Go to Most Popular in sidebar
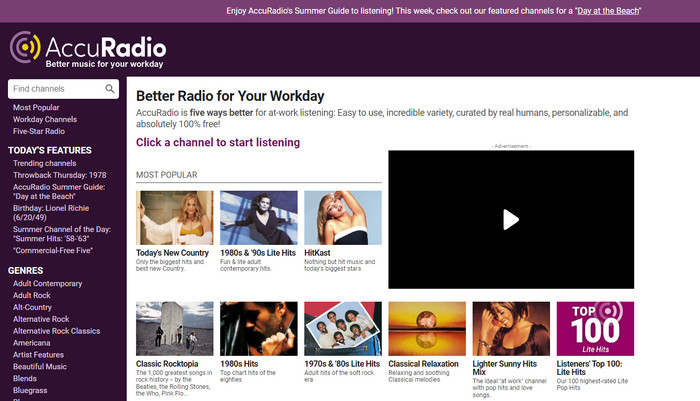700x401 pixels. 36,107
